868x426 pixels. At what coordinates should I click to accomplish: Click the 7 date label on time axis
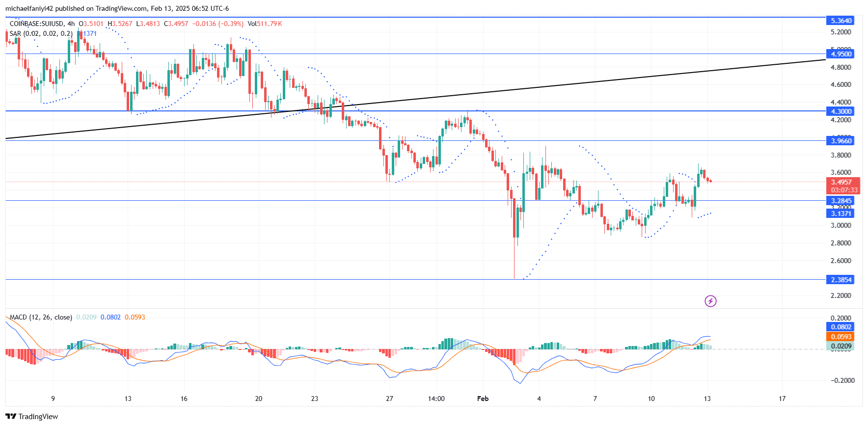595,399
